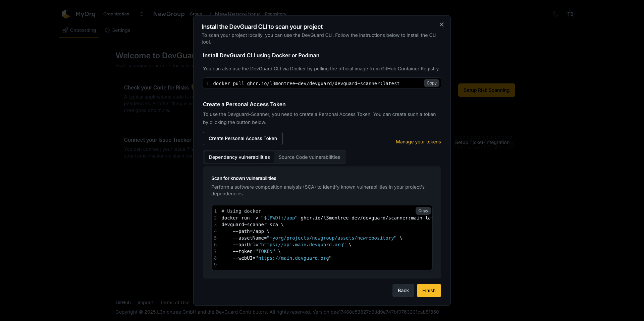
Task: Open the Settings navigation item
Action: [121, 30]
